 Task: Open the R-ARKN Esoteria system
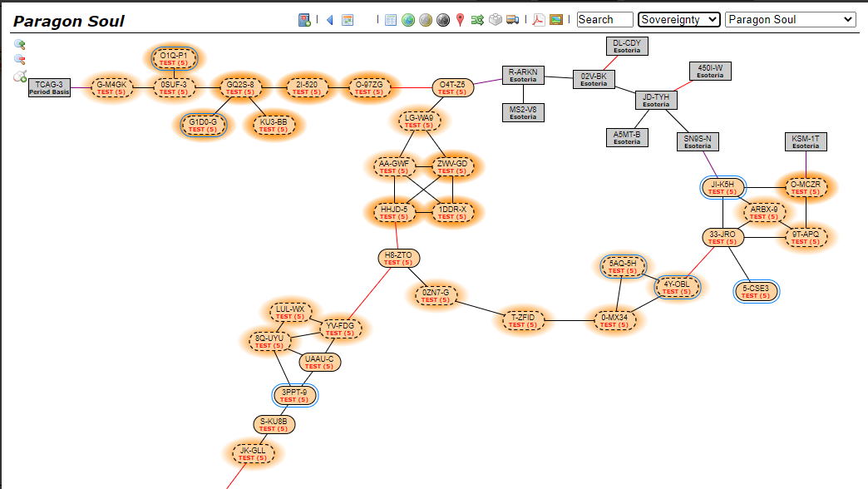[x=523, y=76]
